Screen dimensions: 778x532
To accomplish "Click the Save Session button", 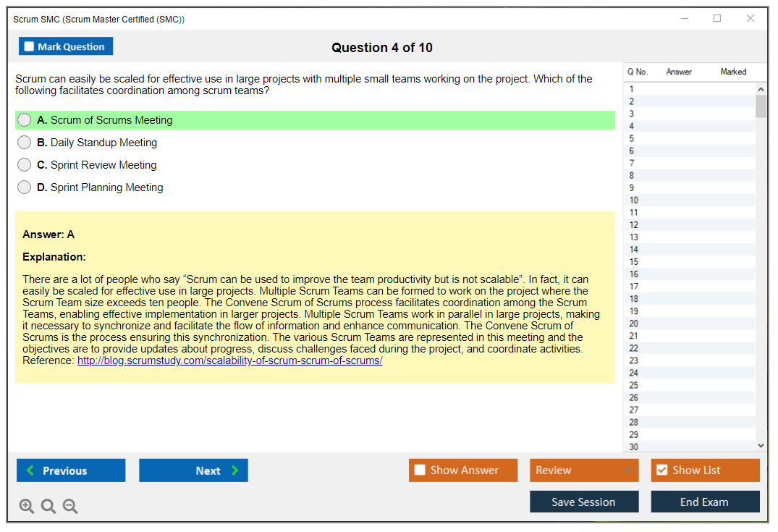I will coord(584,502).
